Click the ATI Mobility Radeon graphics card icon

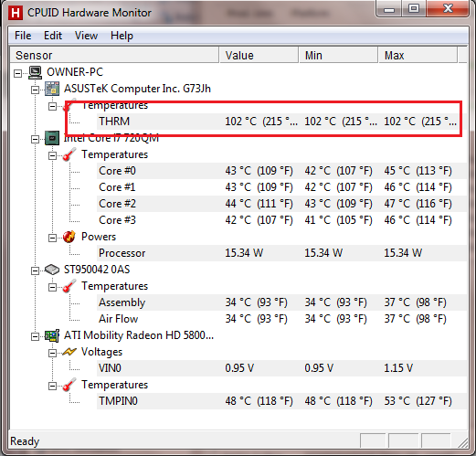(52, 335)
